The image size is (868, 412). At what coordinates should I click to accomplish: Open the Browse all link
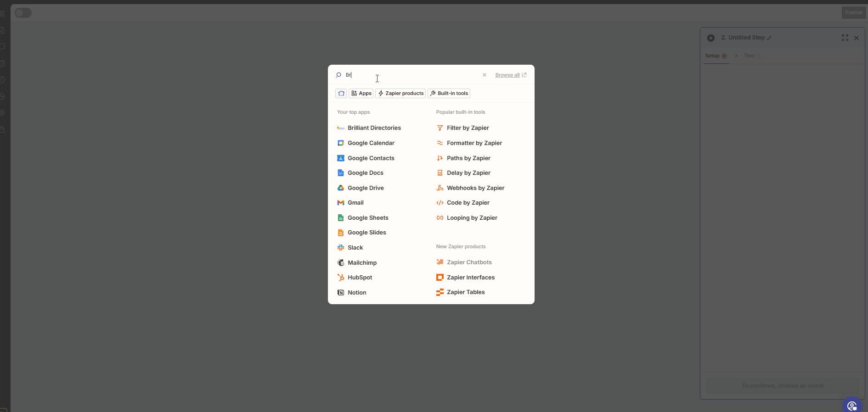click(x=511, y=75)
